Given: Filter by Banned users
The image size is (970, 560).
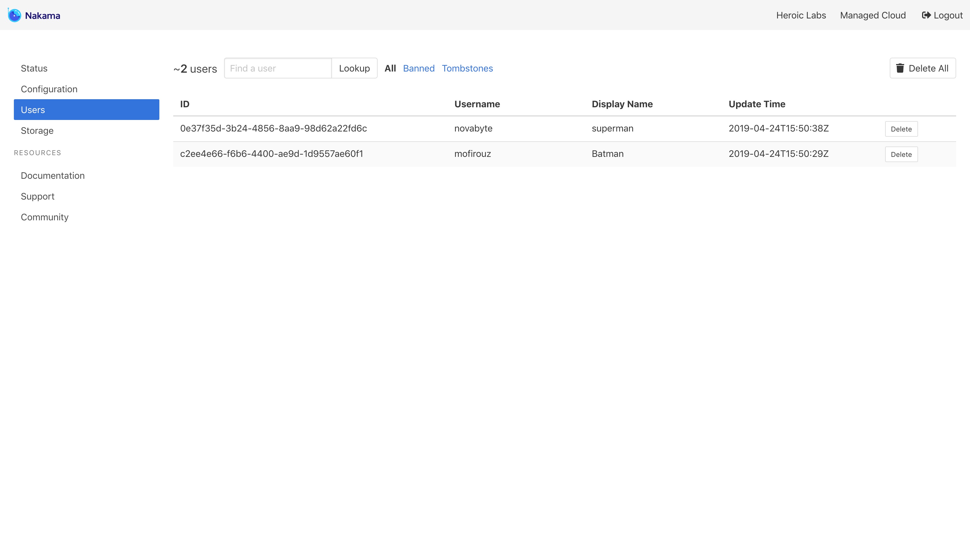Looking at the screenshot, I should [418, 68].
